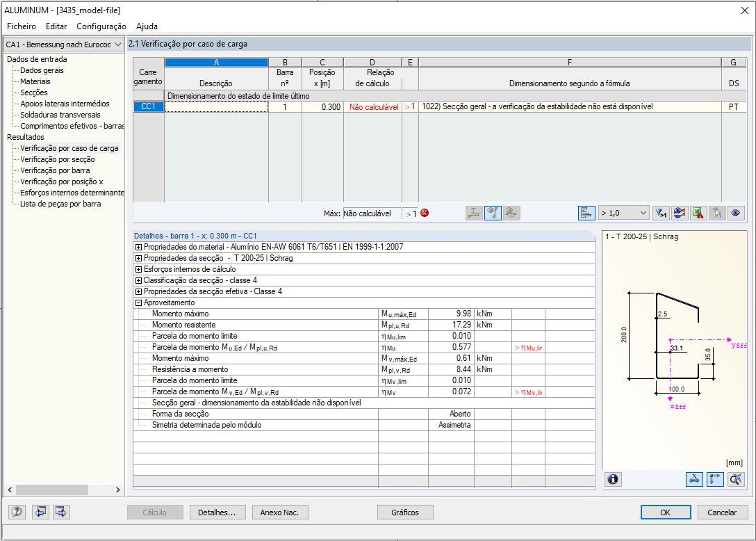Expand Propriedades da secção T 200-25 row
This screenshot has width=756, height=541.
pyautogui.click(x=138, y=258)
